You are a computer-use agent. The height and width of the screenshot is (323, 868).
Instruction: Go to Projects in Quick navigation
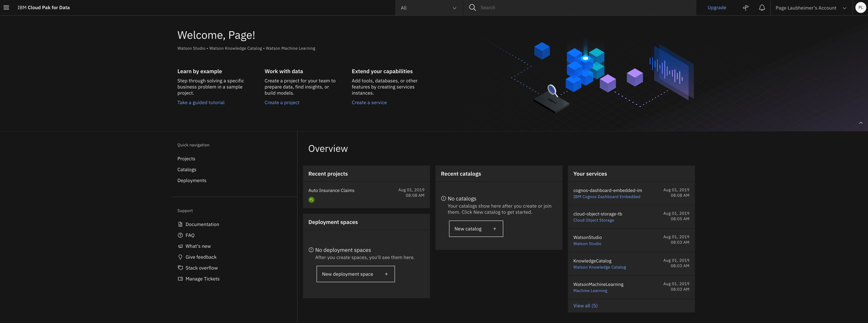186,159
